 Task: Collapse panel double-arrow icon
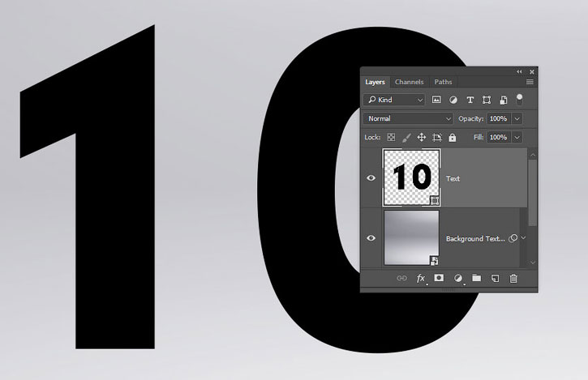519,71
